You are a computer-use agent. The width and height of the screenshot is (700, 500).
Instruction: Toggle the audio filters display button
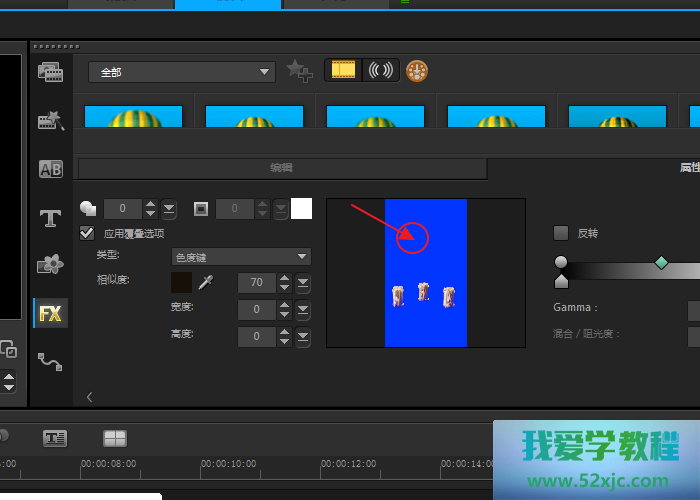point(381,70)
